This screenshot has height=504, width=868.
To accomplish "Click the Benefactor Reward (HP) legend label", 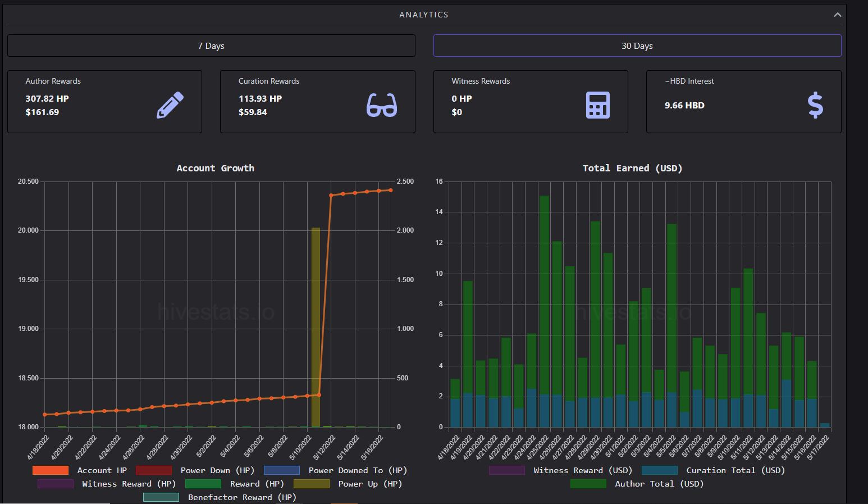I will coord(242,497).
